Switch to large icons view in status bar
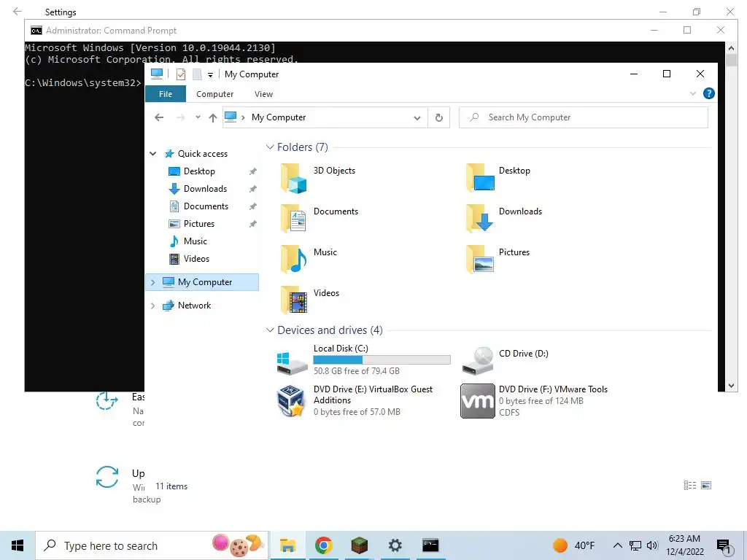Viewport: 747px width, 560px height. tap(706, 485)
